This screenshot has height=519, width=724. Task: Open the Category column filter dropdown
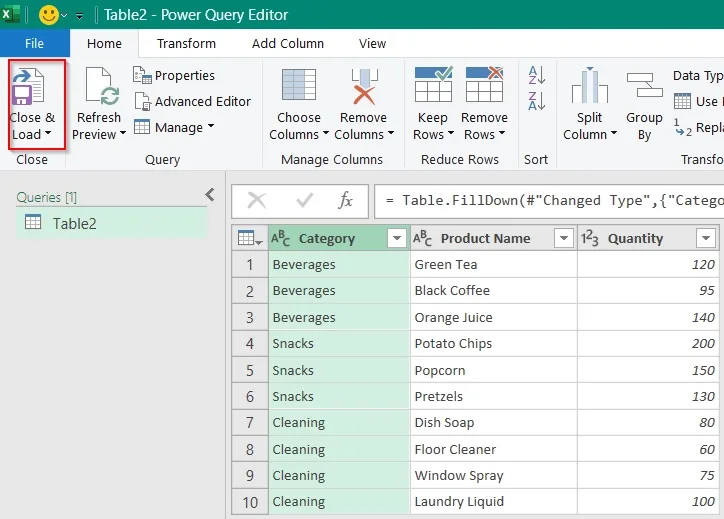pos(397,238)
